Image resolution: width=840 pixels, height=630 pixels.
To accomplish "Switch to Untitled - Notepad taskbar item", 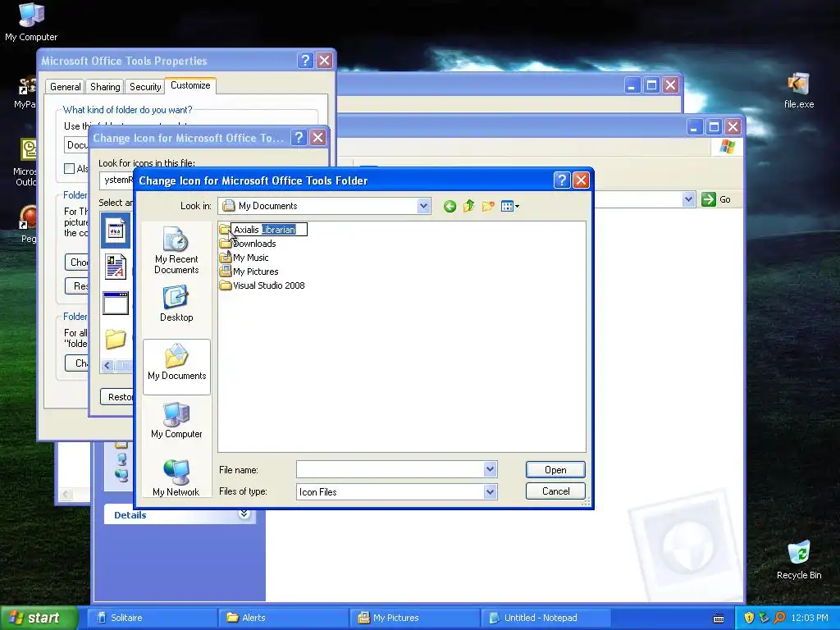I will click(546, 618).
